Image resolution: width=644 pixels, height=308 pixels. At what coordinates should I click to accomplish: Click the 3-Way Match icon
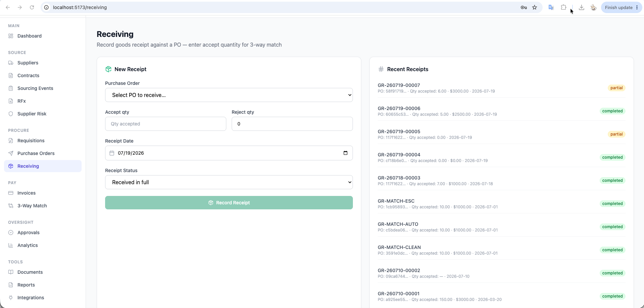pyautogui.click(x=11, y=206)
